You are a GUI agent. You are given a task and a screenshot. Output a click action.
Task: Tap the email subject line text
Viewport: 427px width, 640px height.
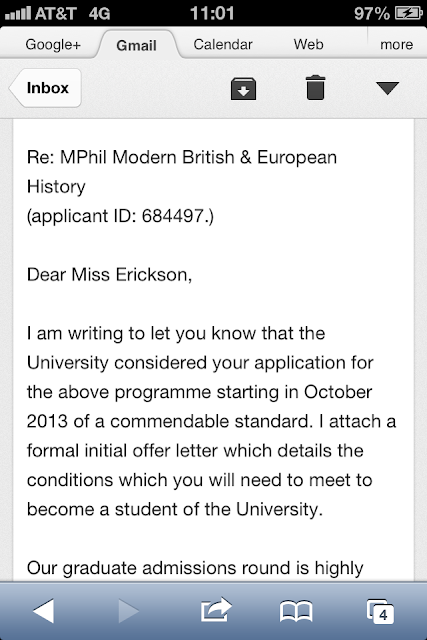click(182, 172)
